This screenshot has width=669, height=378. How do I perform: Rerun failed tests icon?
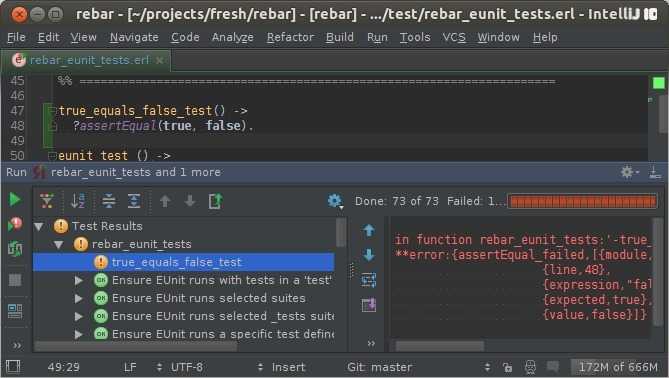15,224
